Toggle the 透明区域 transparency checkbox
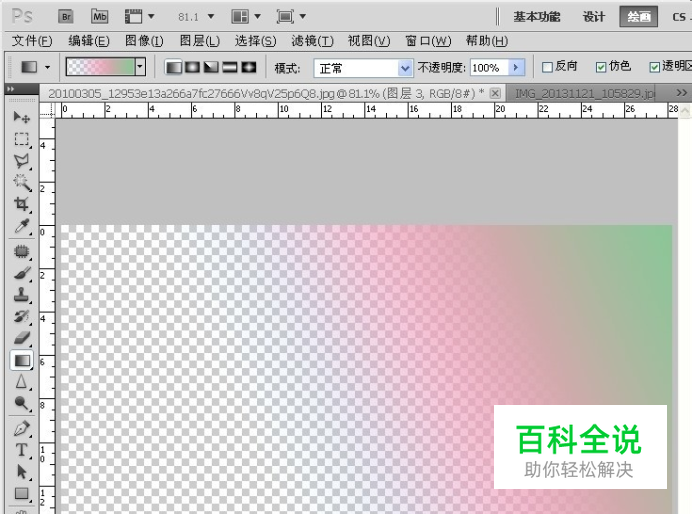The height and width of the screenshot is (514, 692). [655, 67]
